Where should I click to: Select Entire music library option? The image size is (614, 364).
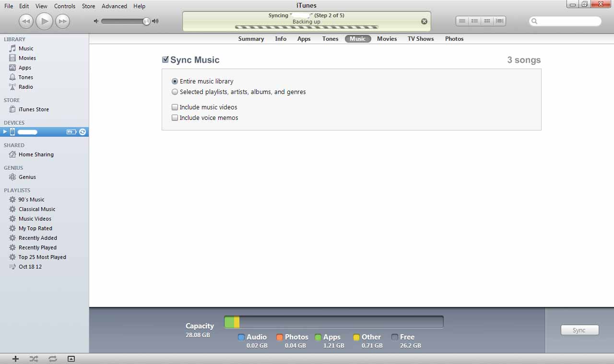(x=175, y=82)
